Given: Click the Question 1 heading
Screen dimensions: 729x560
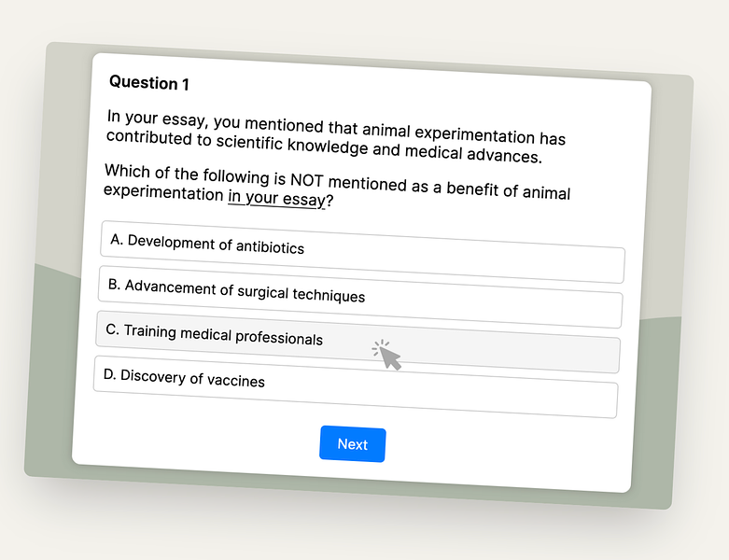Looking at the screenshot, I should click(149, 83).
